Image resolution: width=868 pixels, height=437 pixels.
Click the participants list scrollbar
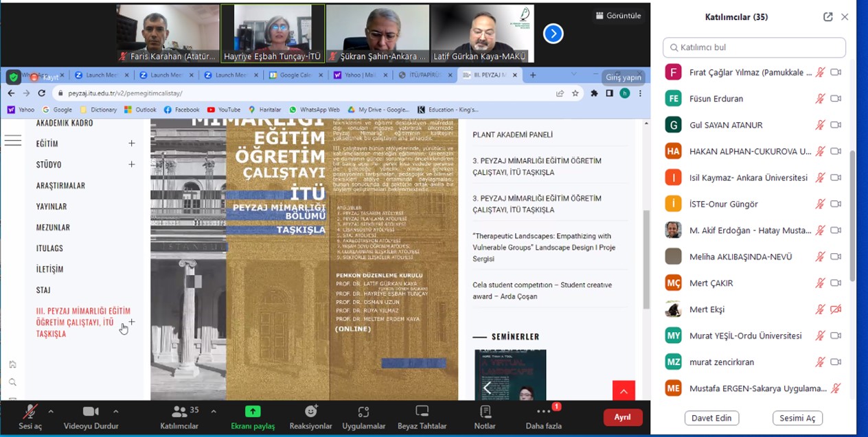point(853,213)
